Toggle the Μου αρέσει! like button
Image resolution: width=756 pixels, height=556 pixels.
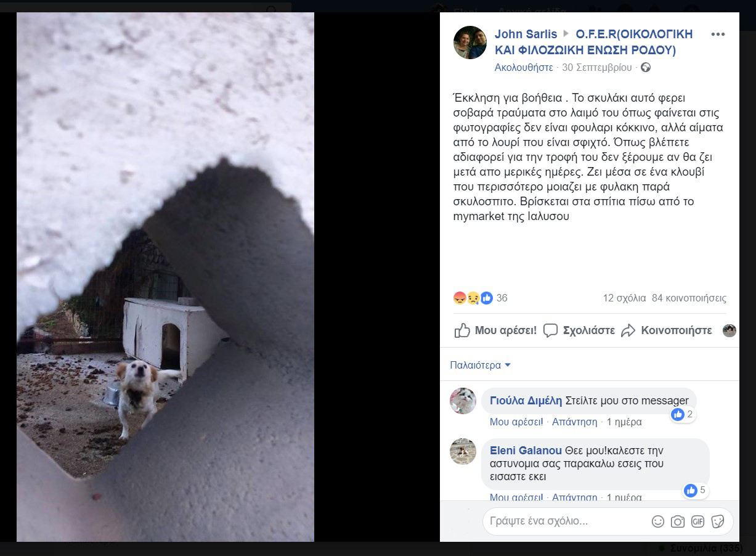click(x=495, y=330)
